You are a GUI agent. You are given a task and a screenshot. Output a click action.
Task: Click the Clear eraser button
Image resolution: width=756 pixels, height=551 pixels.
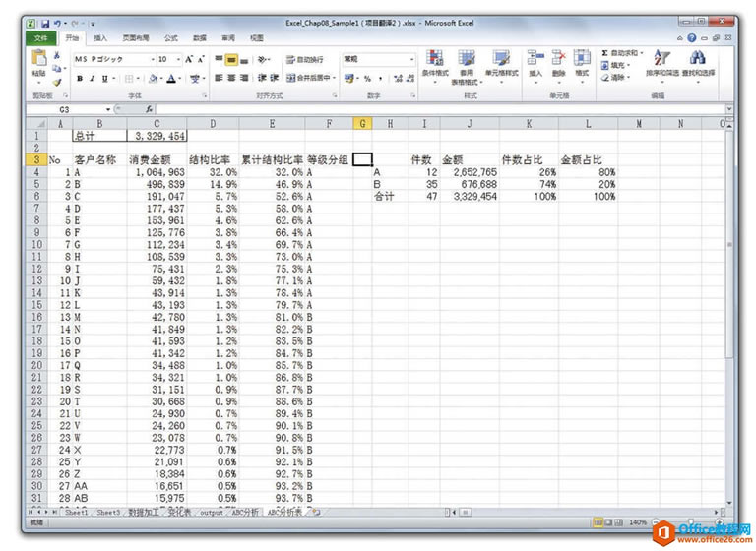(x=615, y=77)
